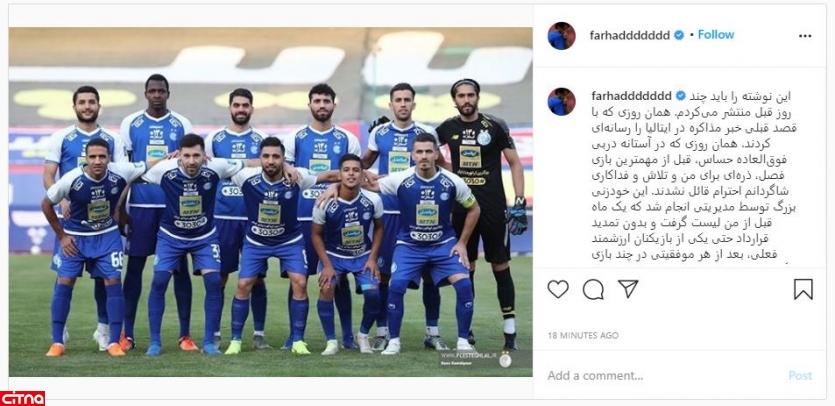
Task: Open comments via speech bubble icon
Action: click(593, 289)
